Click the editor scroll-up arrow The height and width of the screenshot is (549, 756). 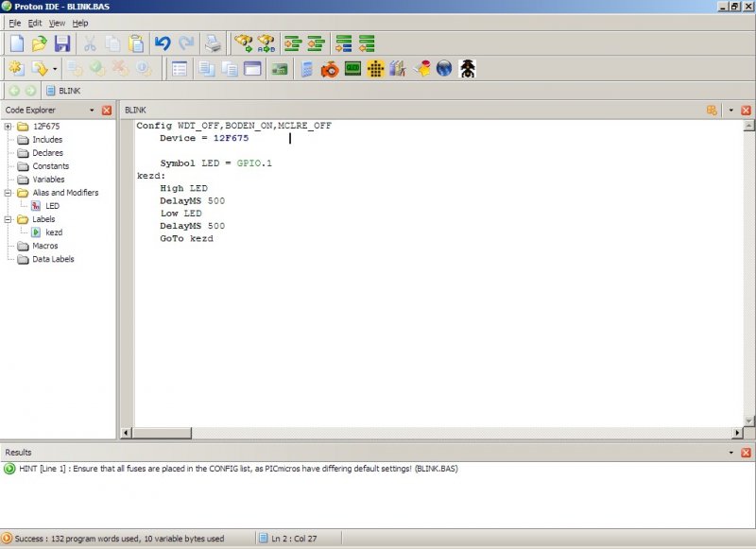click(x=748, y=126)
